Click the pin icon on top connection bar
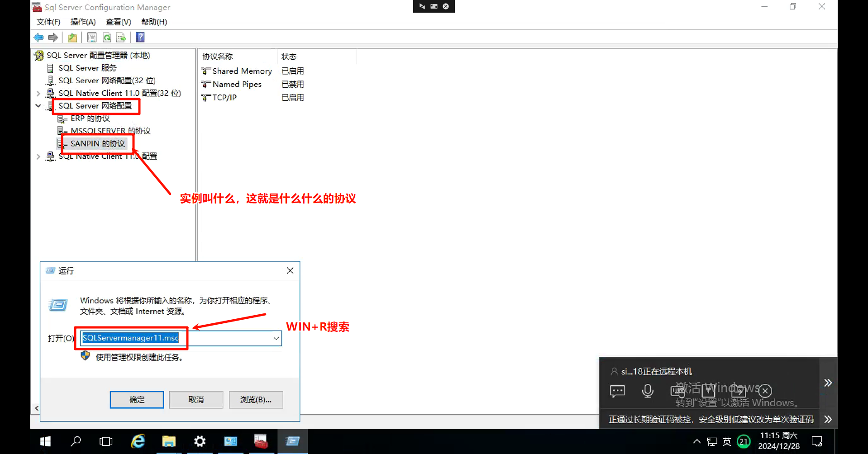 pos(422,6)
